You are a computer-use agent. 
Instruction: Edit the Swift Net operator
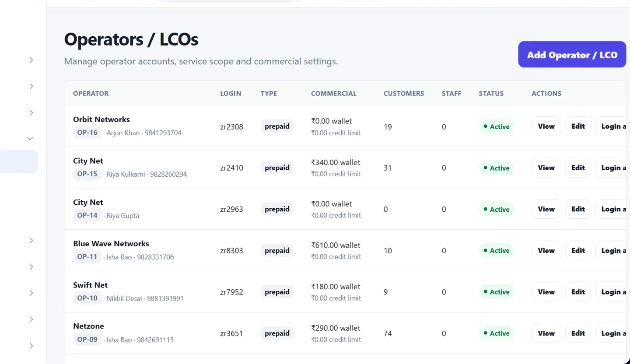click(x=578, y=292)
